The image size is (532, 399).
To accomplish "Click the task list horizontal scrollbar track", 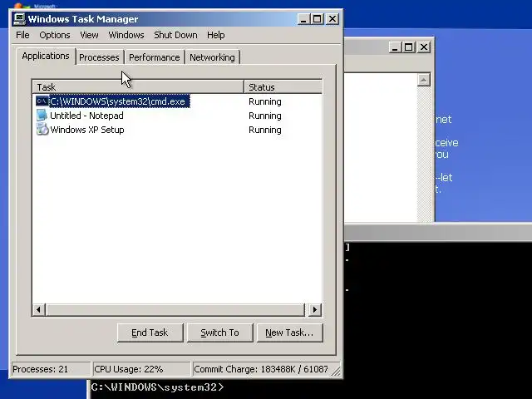I will (175, 309).
